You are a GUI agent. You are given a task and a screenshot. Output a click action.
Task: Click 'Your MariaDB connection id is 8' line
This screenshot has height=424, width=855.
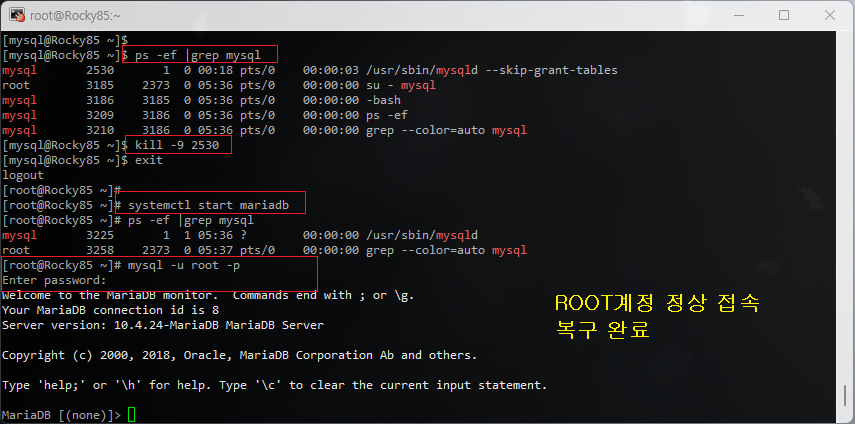click(111, 310)
